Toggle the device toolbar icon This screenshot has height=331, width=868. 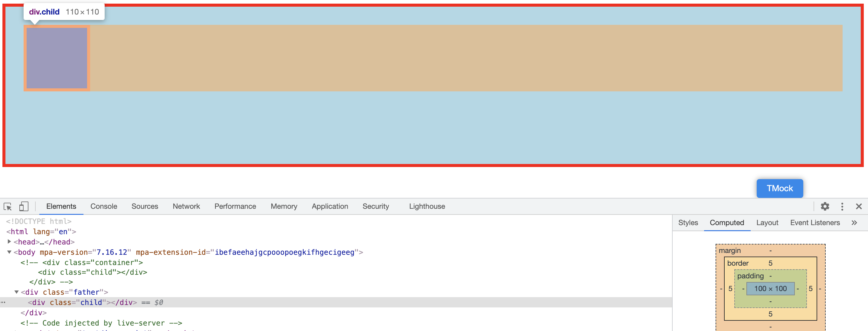tap(24, 206)
